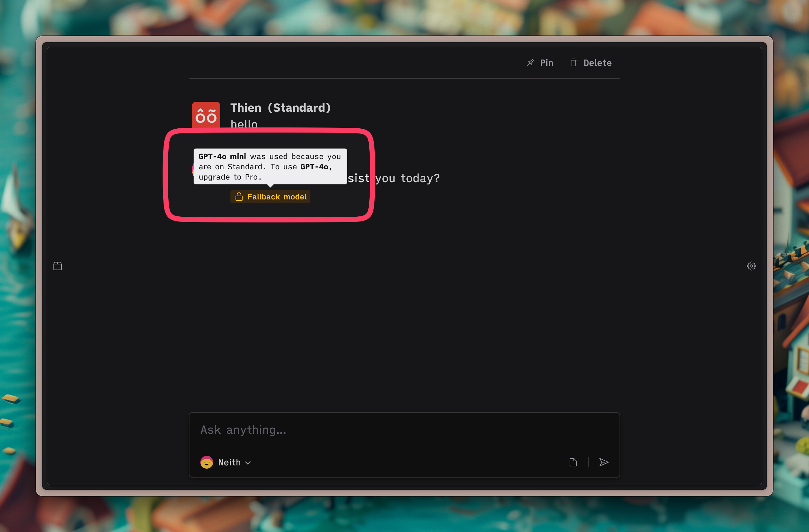The image size is (809, 532).
Task: Delete this conversation
Action: (591, 63)
